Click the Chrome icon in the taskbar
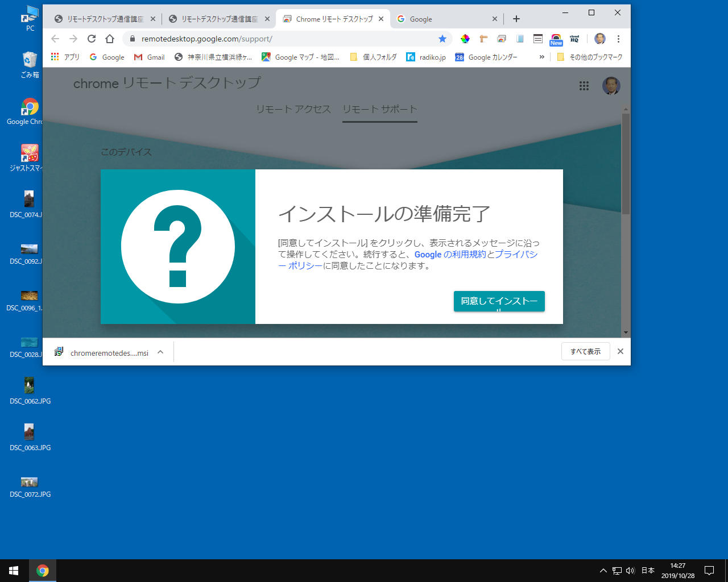 coord(43,571)
